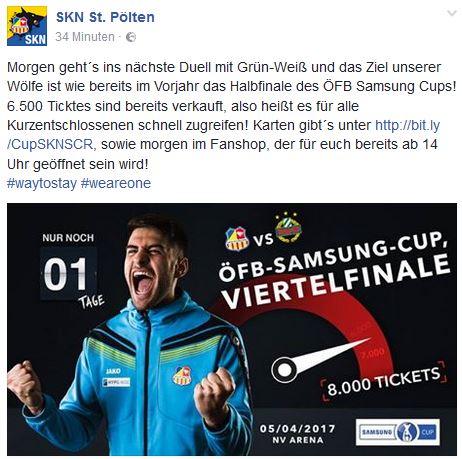Select the #weareone hashtag
The height and width of the screenshot is (459, 462).
tap(116, 183)
